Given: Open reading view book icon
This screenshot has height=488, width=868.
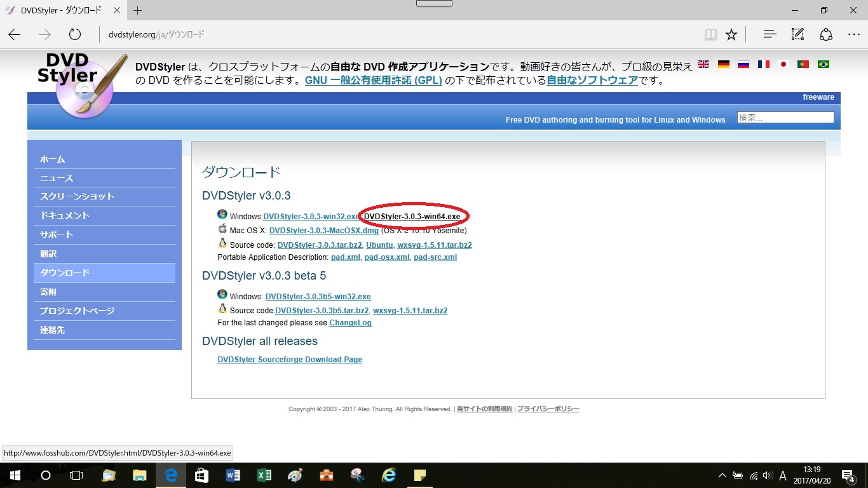Looking at the screenshot, I should coord(710,34).
